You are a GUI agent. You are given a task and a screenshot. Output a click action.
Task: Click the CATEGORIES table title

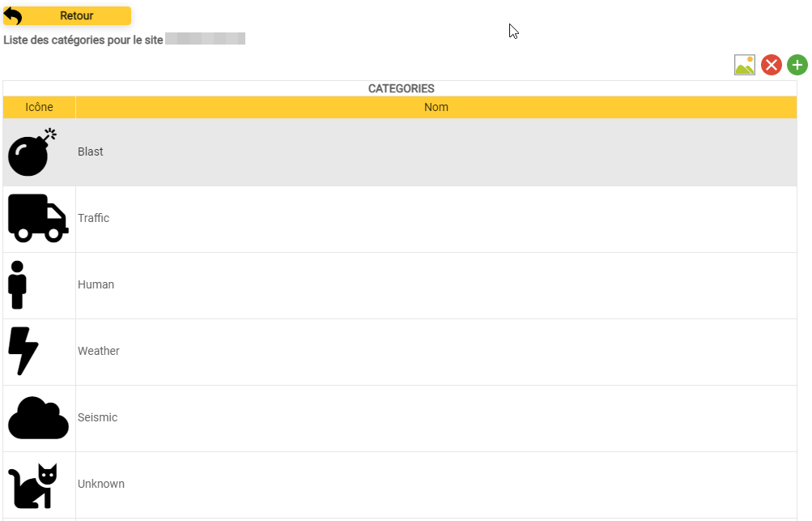(401, 89)
